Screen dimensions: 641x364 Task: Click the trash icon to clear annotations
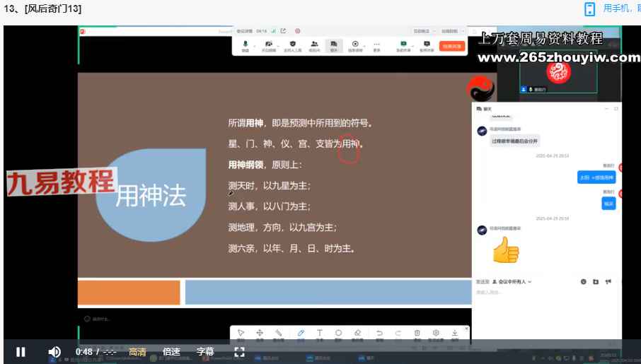click(x=417, y=334)
